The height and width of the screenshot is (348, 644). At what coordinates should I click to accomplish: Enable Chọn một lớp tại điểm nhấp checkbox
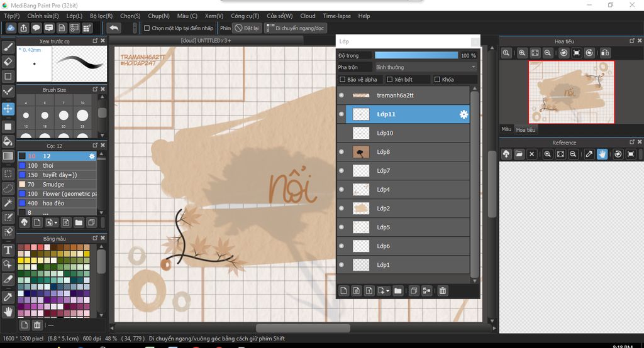coord(147,28)
